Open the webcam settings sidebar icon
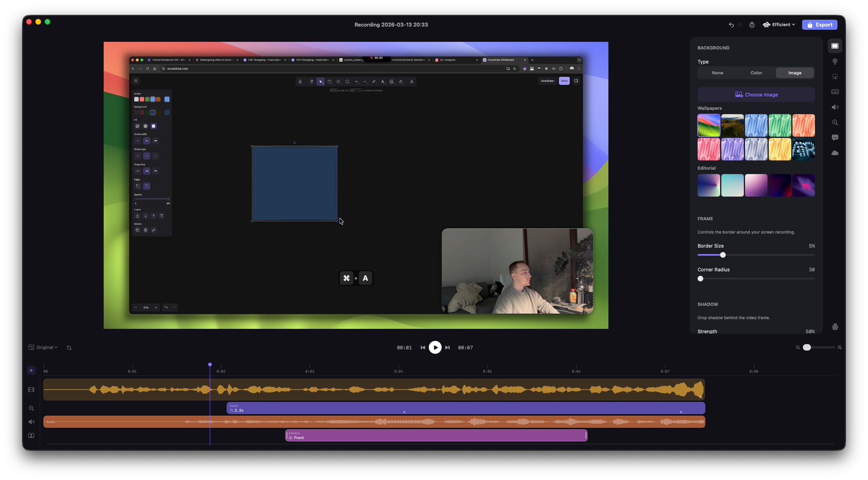Screen dimensions: 868x480 [835, 61]
